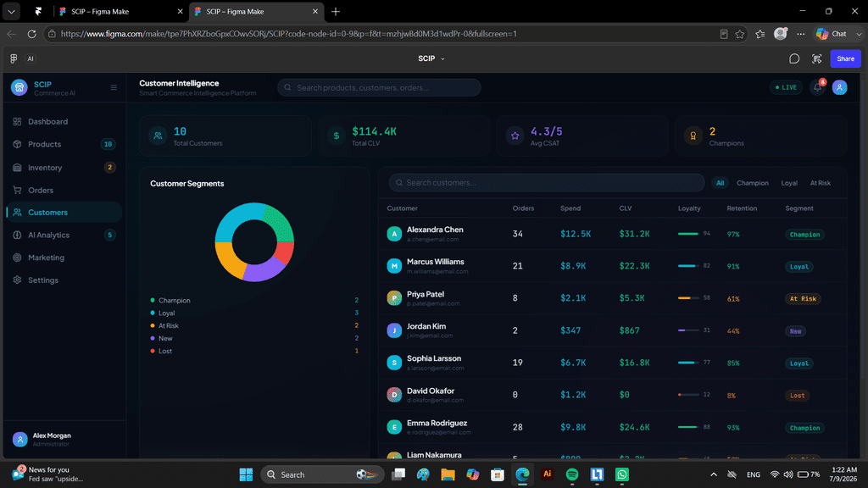Open Alexandra Chen customer row
This screenshot has width=868, height=488.
pos(613,234)
